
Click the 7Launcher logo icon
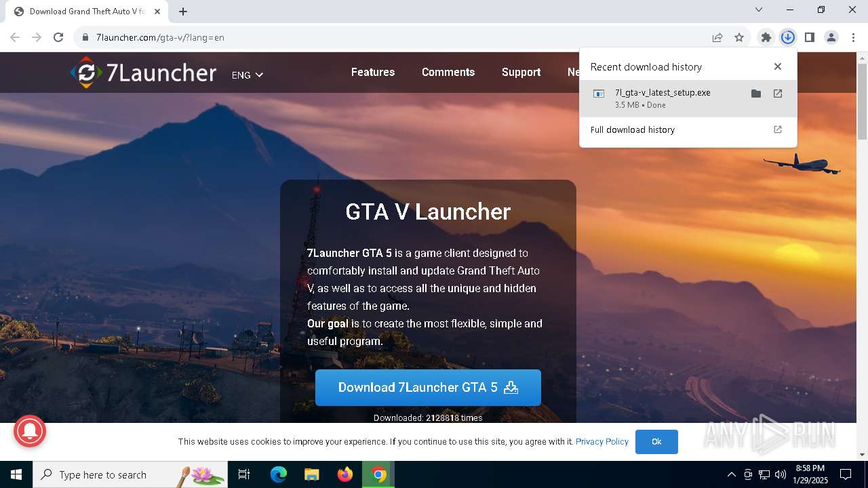pos(87,73)
